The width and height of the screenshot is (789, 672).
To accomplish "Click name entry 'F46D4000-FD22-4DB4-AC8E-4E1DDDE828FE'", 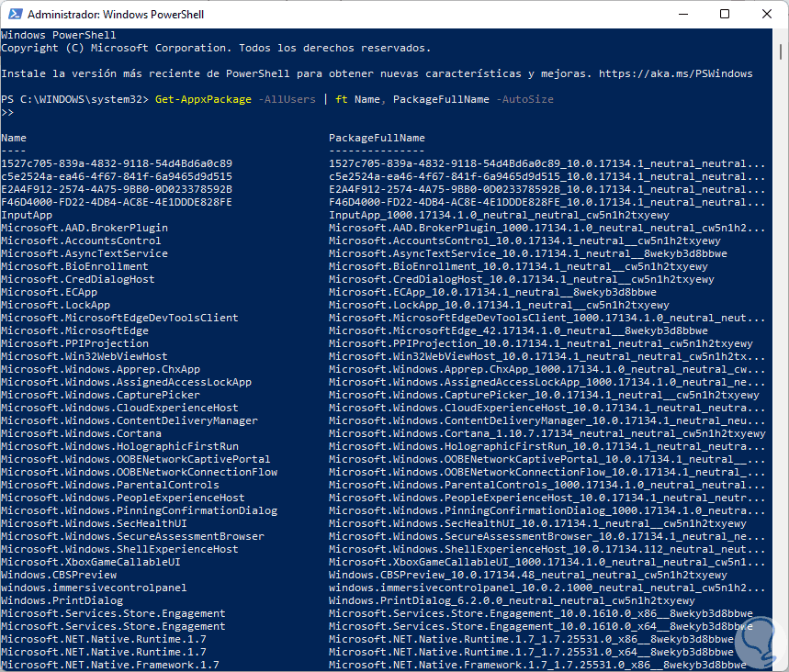I will click(x=117, y=202).
